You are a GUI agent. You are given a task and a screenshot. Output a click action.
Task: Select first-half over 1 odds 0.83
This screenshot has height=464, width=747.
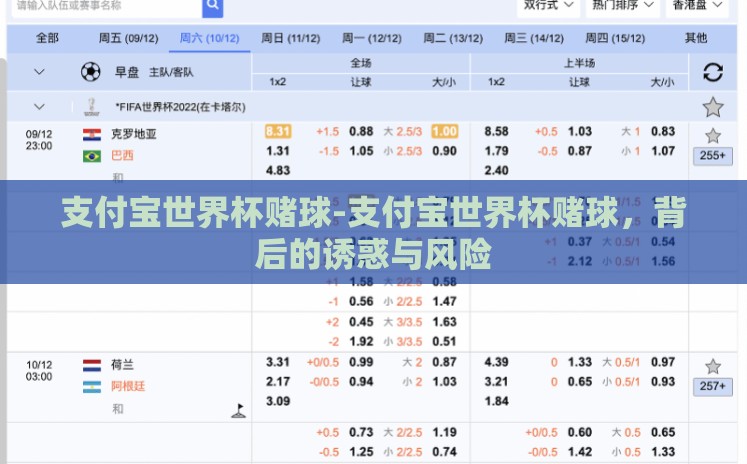coord(663,131)
